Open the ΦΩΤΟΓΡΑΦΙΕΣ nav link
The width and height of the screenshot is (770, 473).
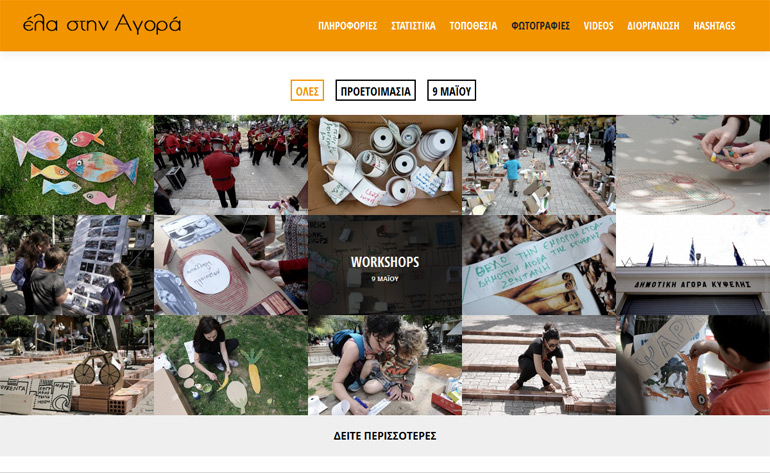tap(540, 26)
